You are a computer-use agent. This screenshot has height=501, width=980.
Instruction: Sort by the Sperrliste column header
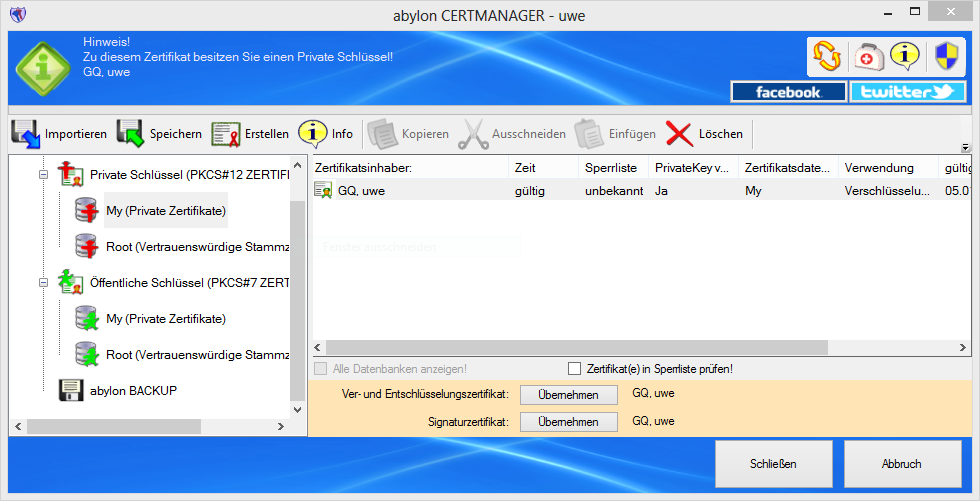click(x=614, y=167)
